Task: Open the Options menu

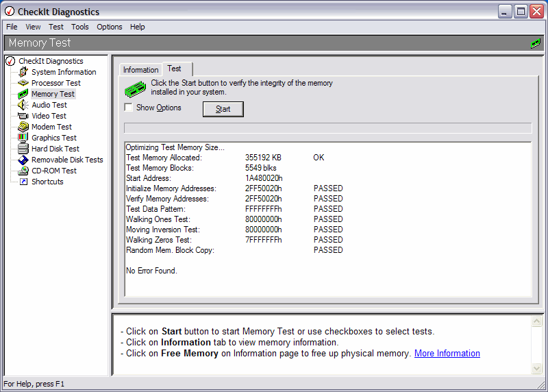Action: [110, 27]
